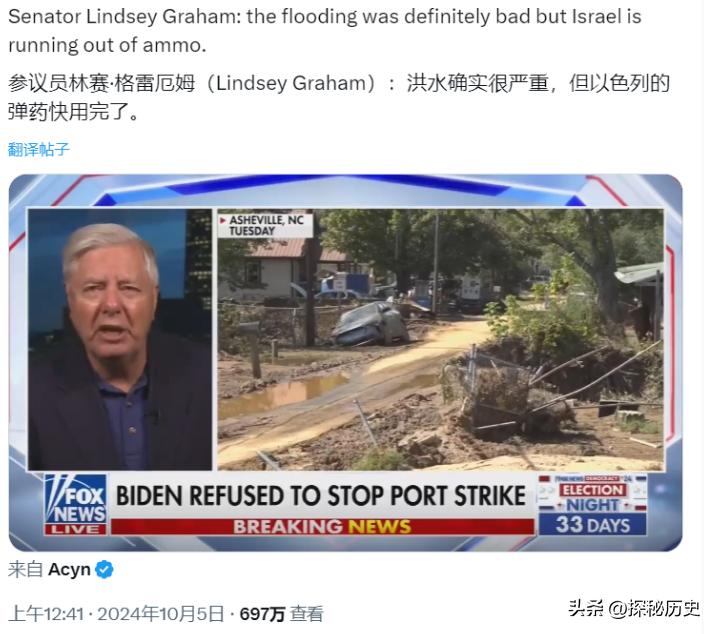Open the 2024年10月5日 post date
Image resolution: width=717 pixels, height=634 pixels.
point(161,614)
